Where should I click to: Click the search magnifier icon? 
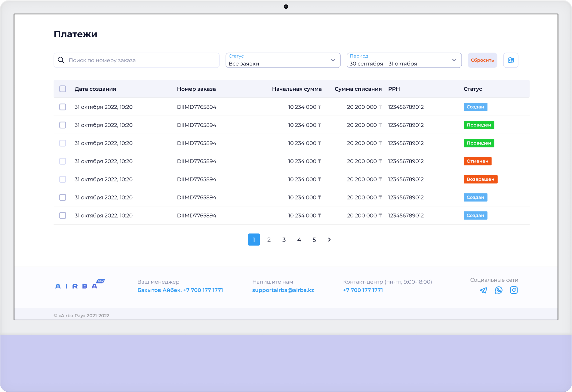pos(61,60)
